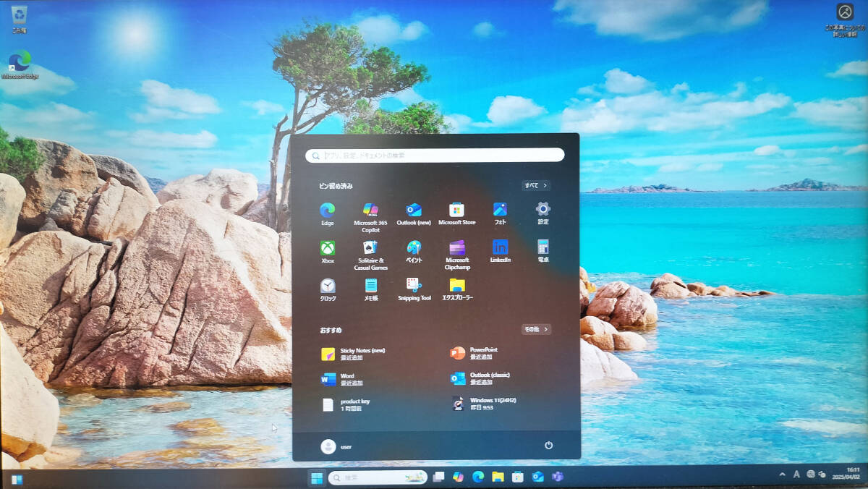Expand all apps with すべて button
Screen dimensions: 868x489
coord(536,185)
